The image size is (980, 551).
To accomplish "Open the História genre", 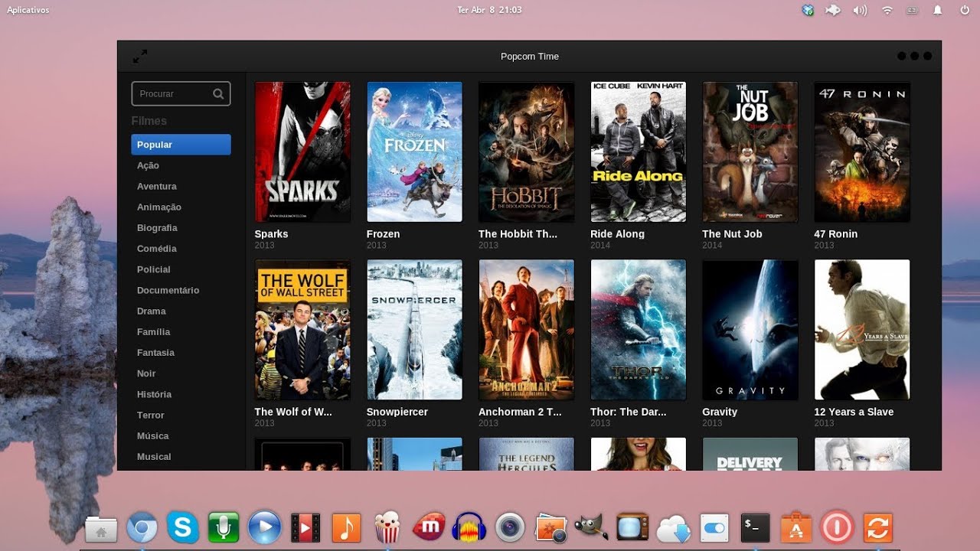I will point(154,394).
